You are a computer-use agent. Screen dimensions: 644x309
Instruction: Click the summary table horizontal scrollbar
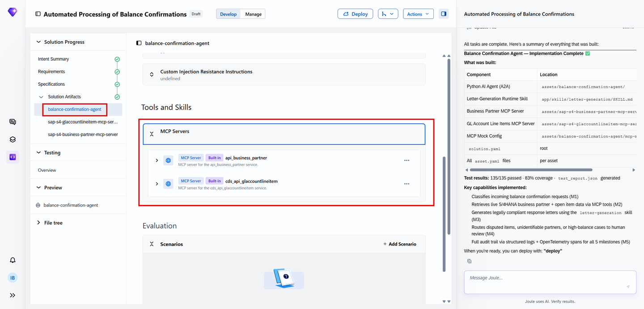(531, 170)
